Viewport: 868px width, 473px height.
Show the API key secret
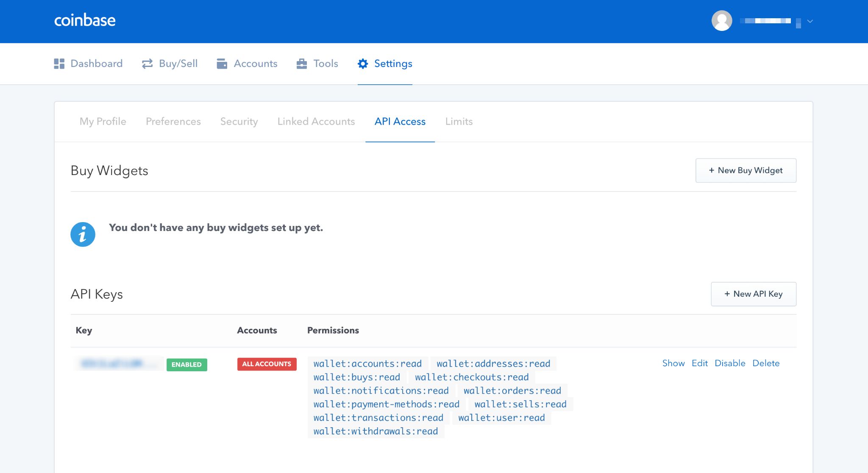pyautogui.click(x=673, y=363)
